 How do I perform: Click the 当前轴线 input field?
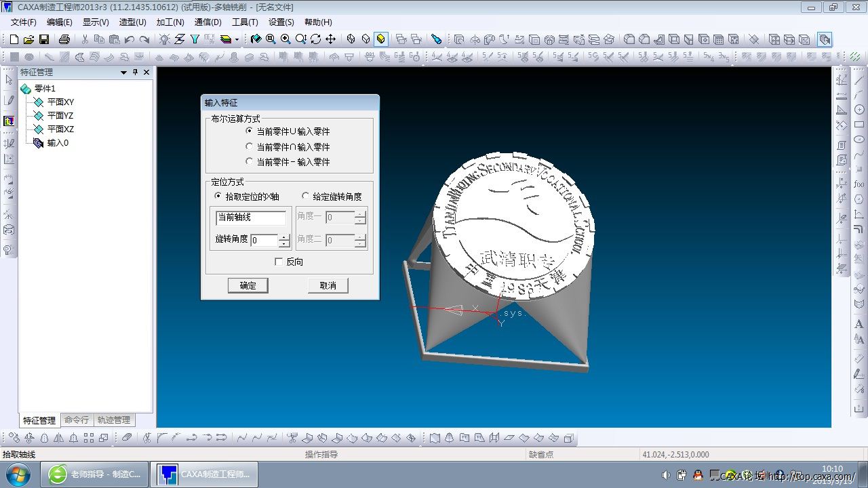(x=251, y=218)
